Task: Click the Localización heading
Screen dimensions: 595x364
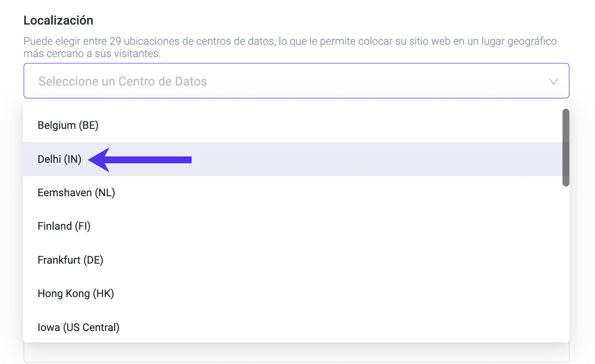Action: pos(58,21)
